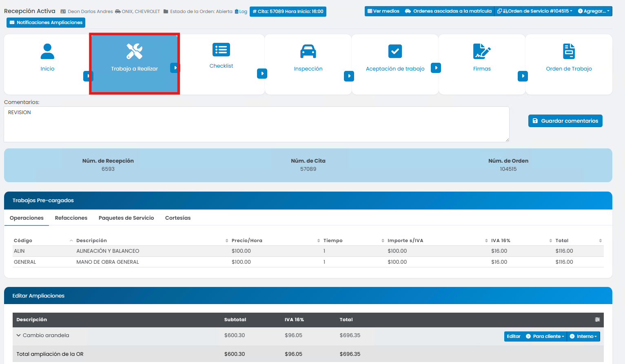Open Ordenes asociadas a la matrícula
Screen dimensions: 625x364
448,11
